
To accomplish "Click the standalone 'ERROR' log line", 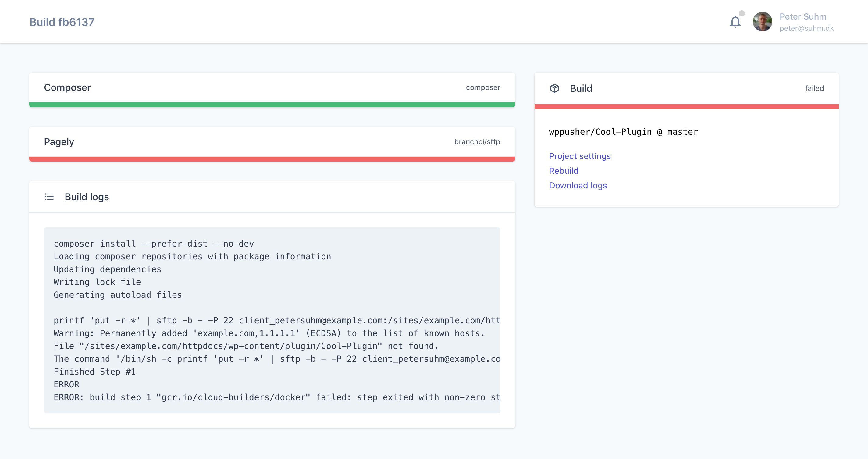I will click(x=66, y=385).
